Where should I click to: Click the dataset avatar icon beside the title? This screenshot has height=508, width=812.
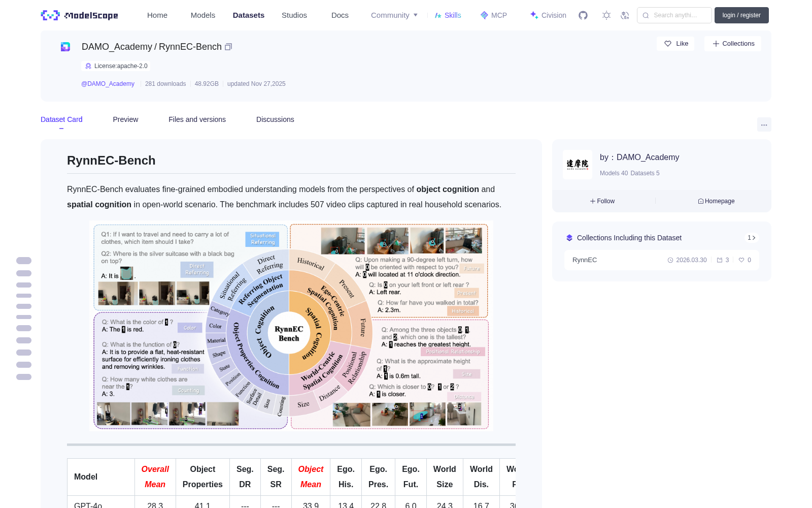[65, 47]
